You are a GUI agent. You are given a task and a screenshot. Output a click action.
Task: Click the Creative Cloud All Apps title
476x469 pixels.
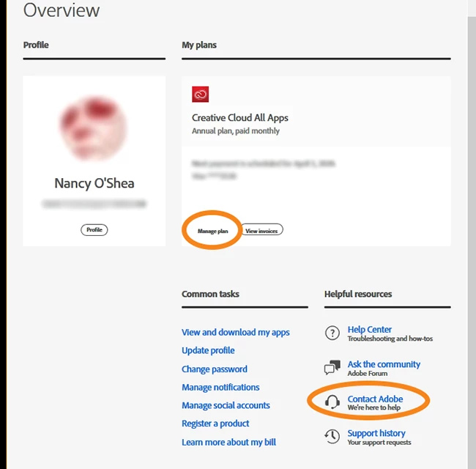[239, 118]
